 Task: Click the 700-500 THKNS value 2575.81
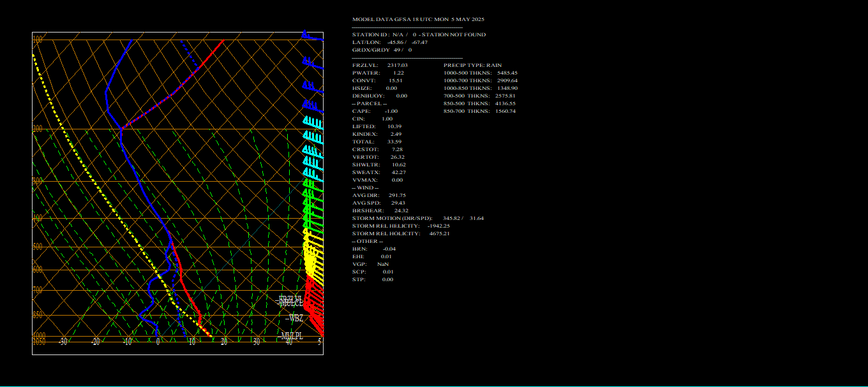click(x=505, y=96)
